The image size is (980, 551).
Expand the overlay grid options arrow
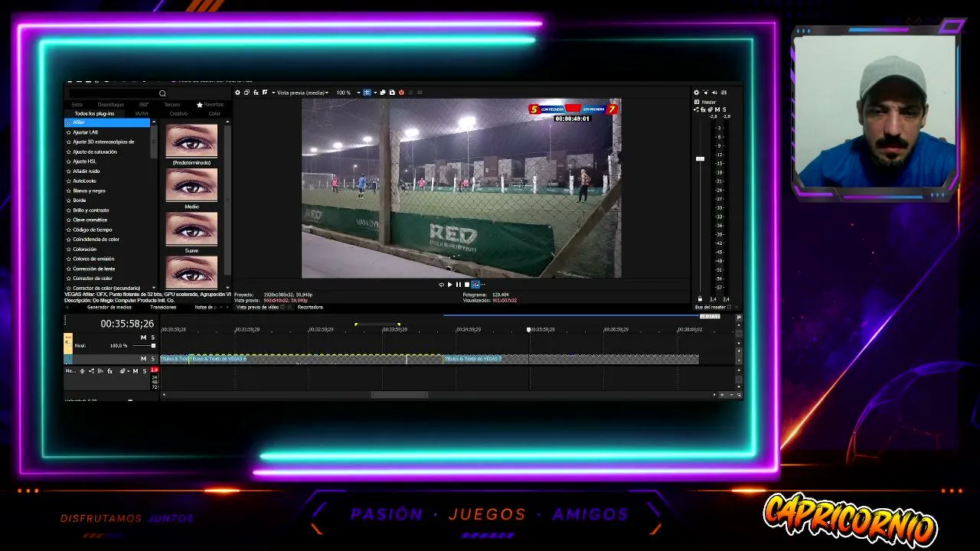click(x=374, y=93)
